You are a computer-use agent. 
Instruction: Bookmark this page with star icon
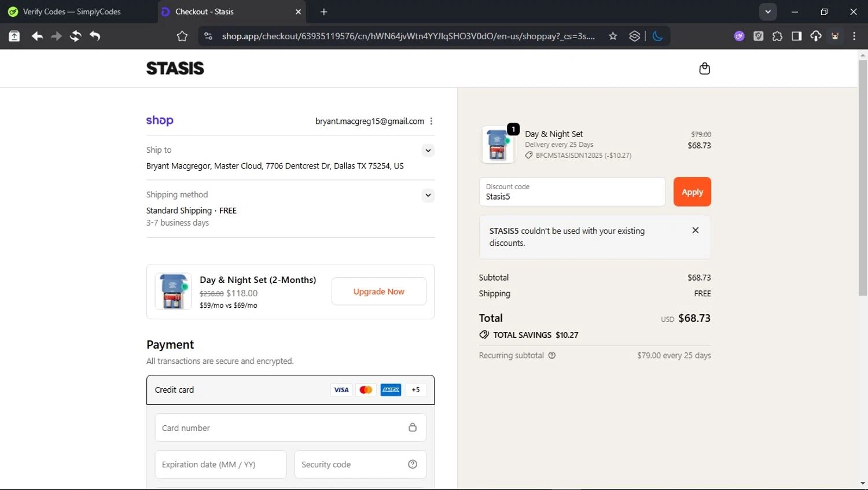pyautogui.click(x=613, y=36)
